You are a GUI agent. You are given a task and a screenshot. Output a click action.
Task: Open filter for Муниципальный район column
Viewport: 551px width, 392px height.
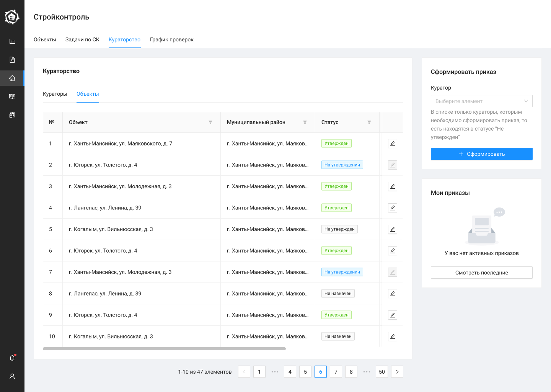pyautogui.click(x=305, y=122)
